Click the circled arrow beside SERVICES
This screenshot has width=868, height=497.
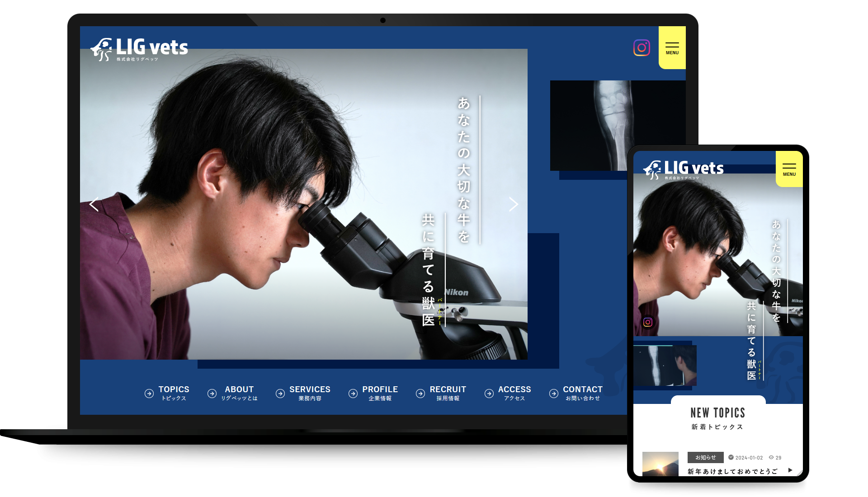click(280, 394)
